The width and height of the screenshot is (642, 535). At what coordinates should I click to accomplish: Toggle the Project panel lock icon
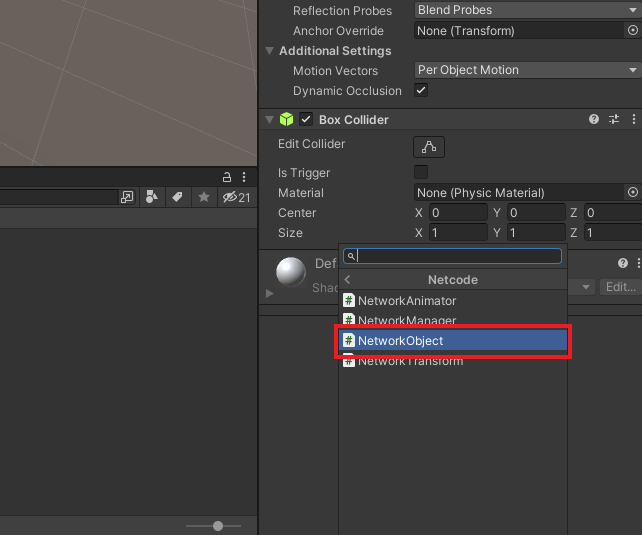tap(226, 177)
